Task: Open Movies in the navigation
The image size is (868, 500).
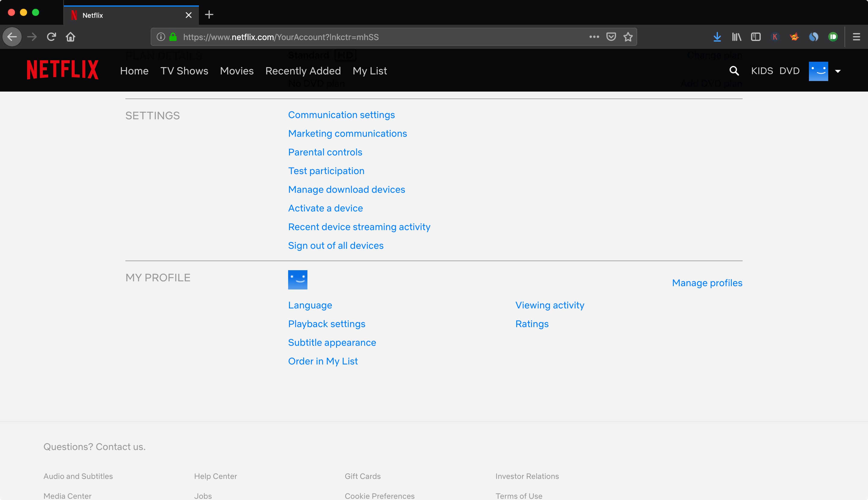Action: (x=237, y=71)
